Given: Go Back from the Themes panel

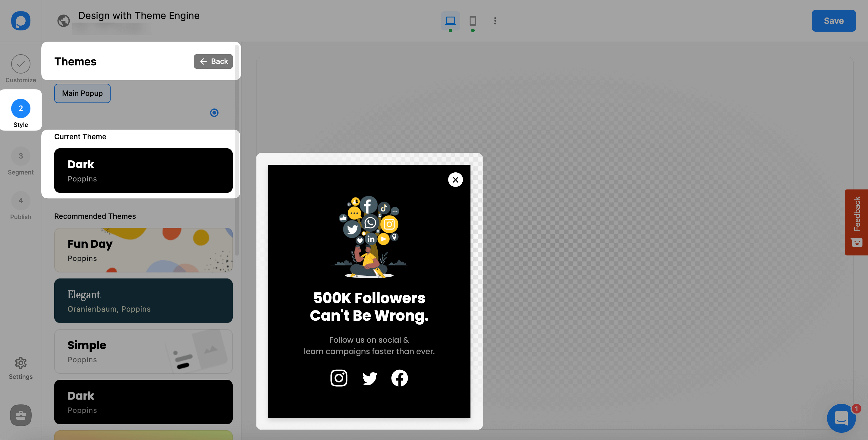Looking at the screenshot, I should pos(213,61).
